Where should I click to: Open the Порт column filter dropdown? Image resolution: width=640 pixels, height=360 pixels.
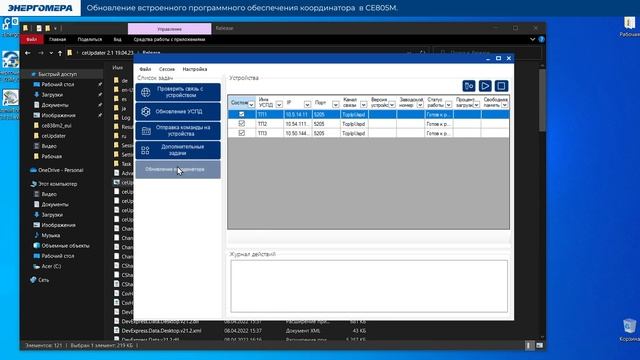(x=335, y=105)
